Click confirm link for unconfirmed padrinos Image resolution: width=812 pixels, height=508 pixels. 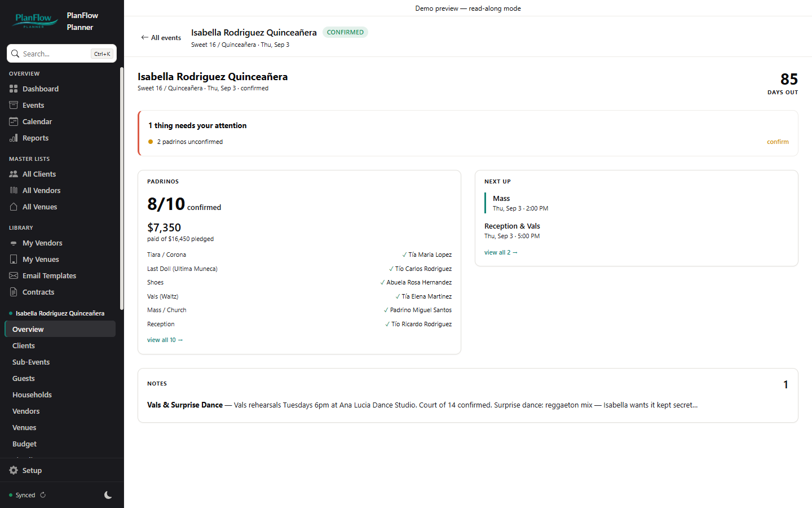(778, 142)
